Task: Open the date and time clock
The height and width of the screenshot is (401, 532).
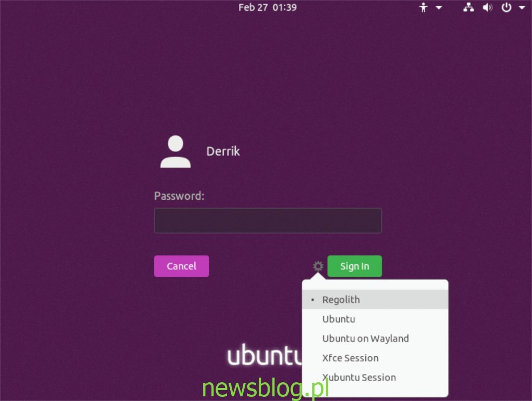Action: pyautogui.click(x=268, y=7)
